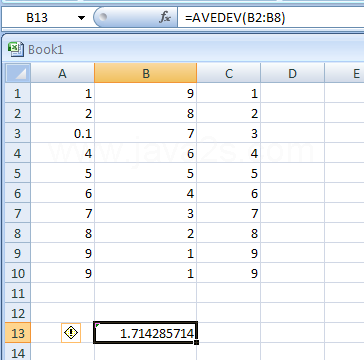Click empty cell B11
Viewport: 364px width, 360px height.
pyautogui.click(x=146, y=293)
